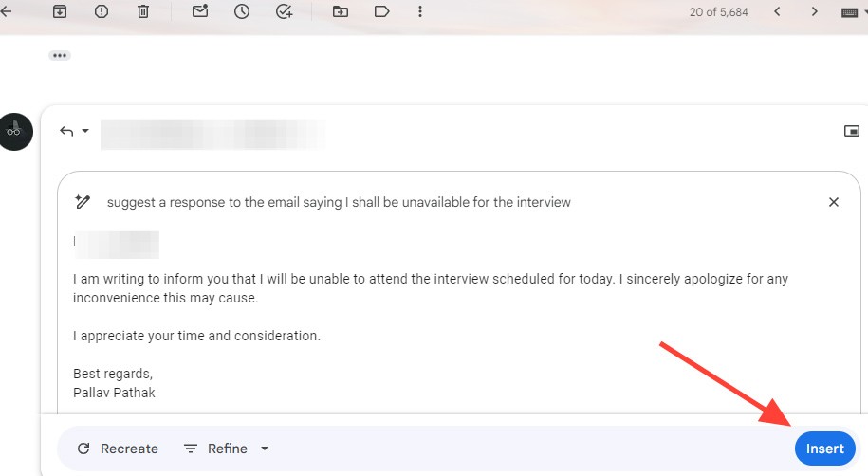Close the Help me write panel
868x476 pixels.
834,202
